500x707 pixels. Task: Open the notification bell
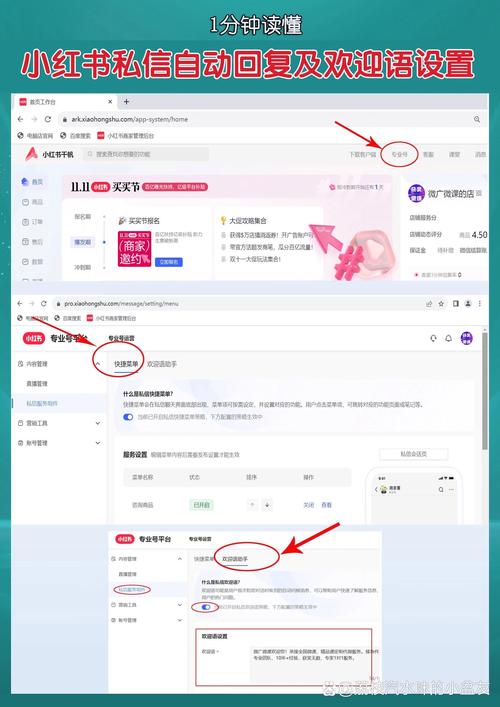(449, 338)
